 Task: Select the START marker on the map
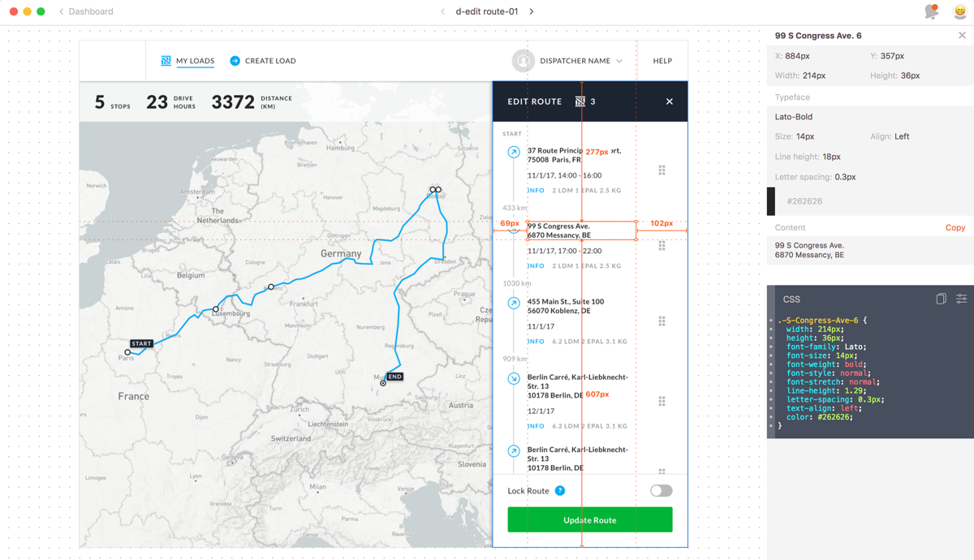141,343
